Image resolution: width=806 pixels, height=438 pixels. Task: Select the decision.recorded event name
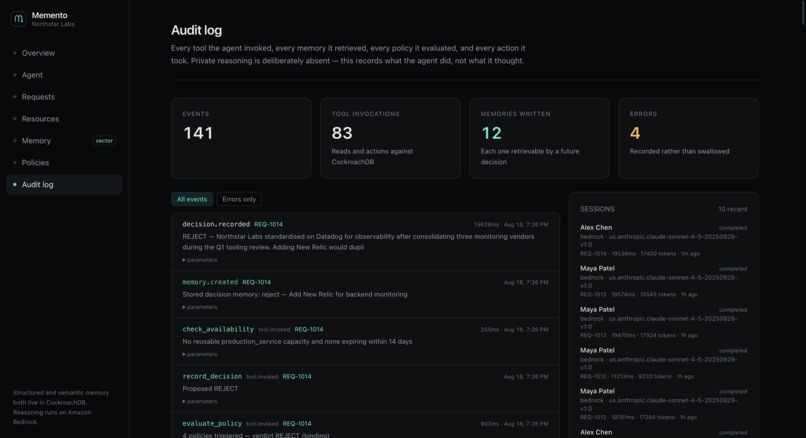(x=216, y=225)
